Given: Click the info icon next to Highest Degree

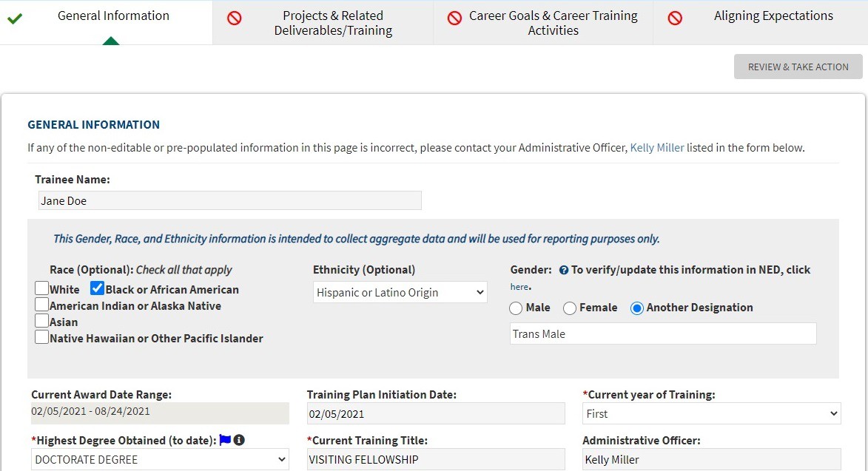Looking at the screenshot, I should click(x=239, y=440).
